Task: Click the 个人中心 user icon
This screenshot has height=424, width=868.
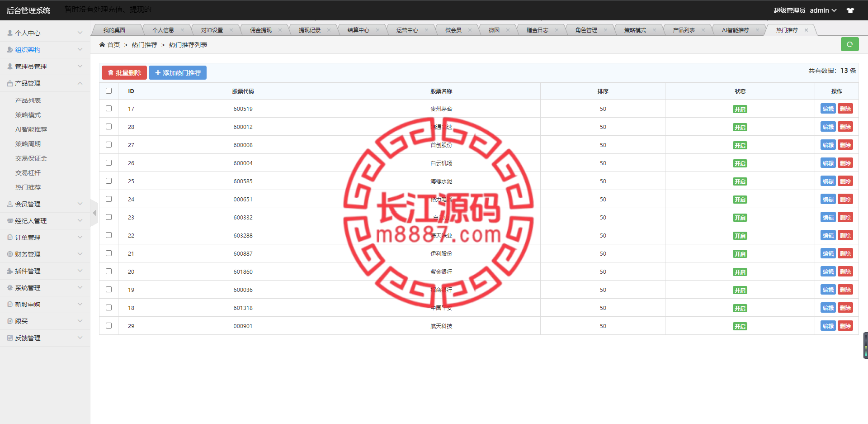Action: tap(10, 33)
